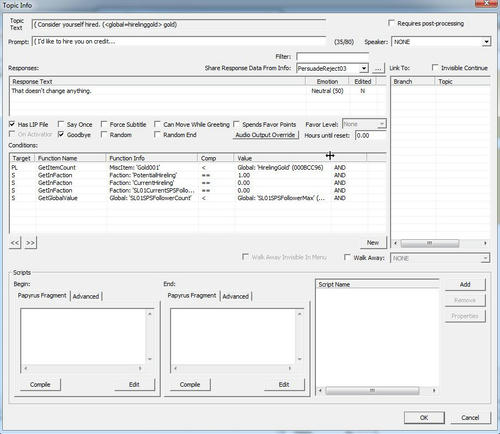Uncheck the Goodbye checkbox
The image size is (500, 434).
tap(61, 134)
